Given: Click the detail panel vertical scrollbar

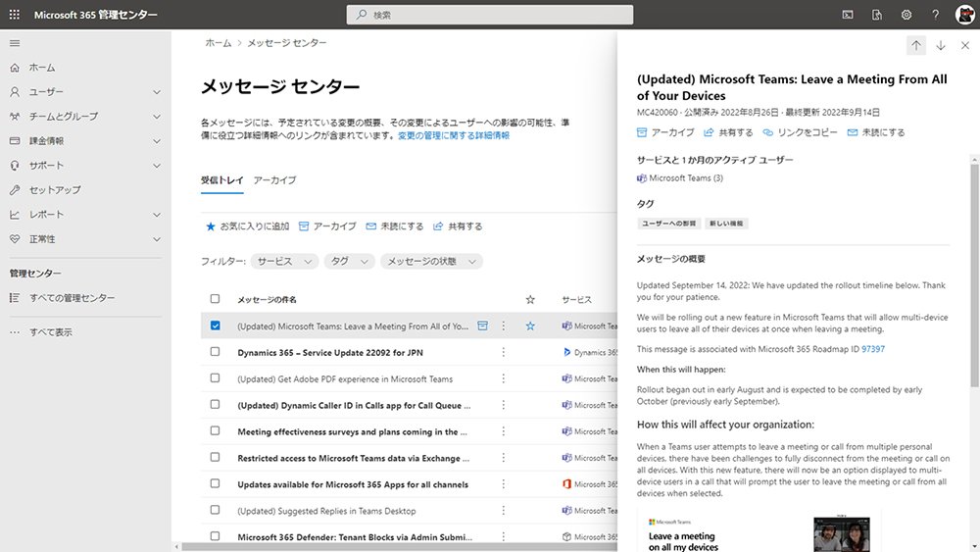Looking at the screenshot, I should coord(974,276).
